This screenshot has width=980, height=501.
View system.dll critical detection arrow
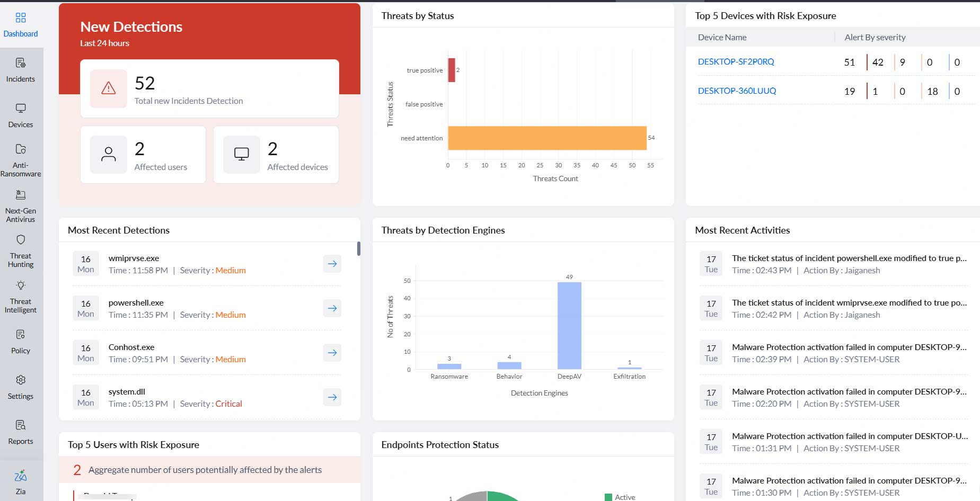tap(332, 397)
